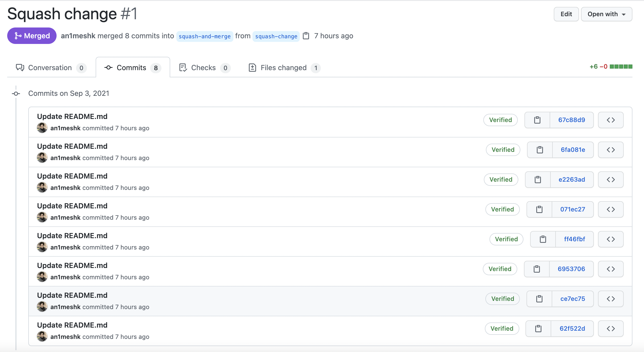Copy full SHA for commit 62f522d
This screenshot has width=644, height=352.
(x=538, y=329)
